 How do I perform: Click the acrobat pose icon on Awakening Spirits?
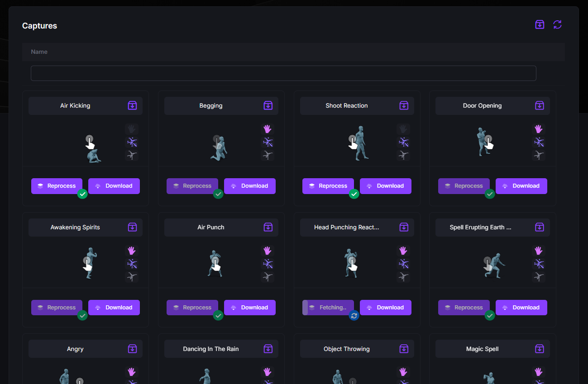click(132, 277)
